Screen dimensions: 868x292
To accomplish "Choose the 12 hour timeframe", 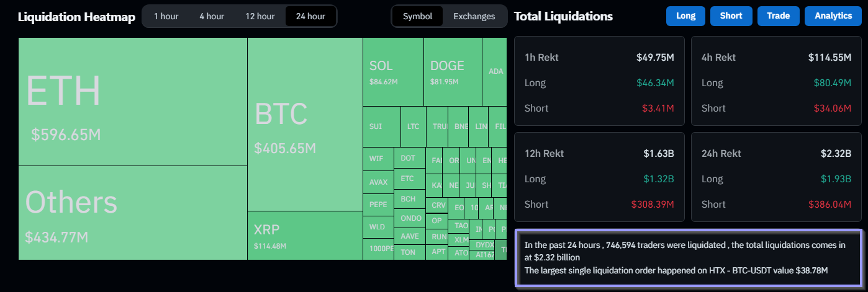I will pyautogui.click(x=260, y=16).
